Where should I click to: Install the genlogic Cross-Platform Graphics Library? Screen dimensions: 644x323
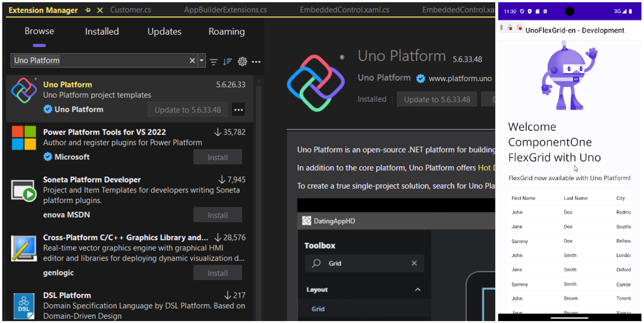point(218,273)
